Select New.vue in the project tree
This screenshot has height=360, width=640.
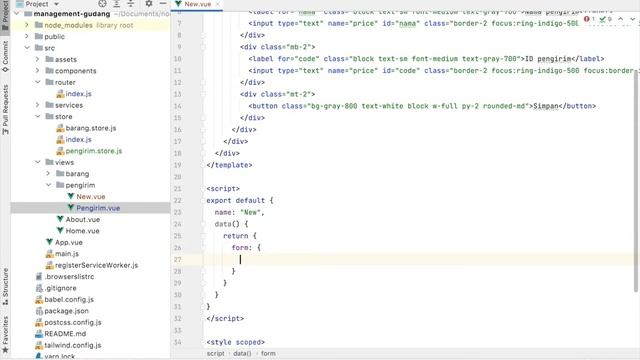point(91,196)
